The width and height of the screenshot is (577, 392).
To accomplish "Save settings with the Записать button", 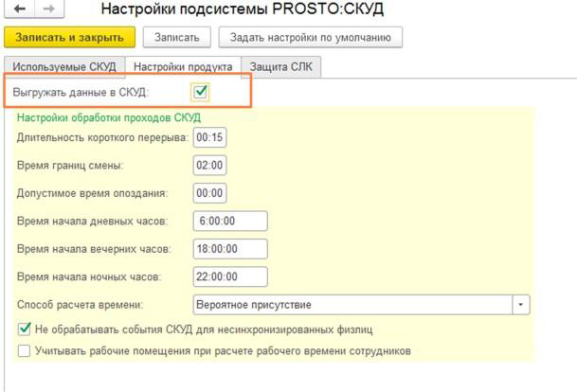I will (x=176, y=38).
